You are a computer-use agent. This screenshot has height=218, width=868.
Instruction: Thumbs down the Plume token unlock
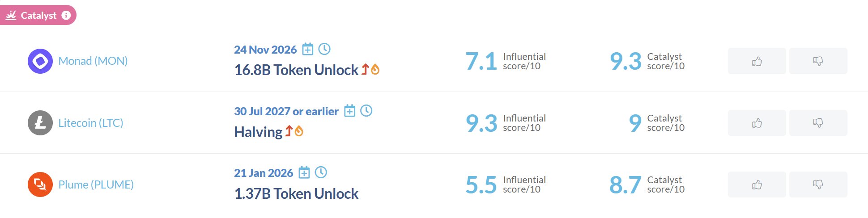818,184
